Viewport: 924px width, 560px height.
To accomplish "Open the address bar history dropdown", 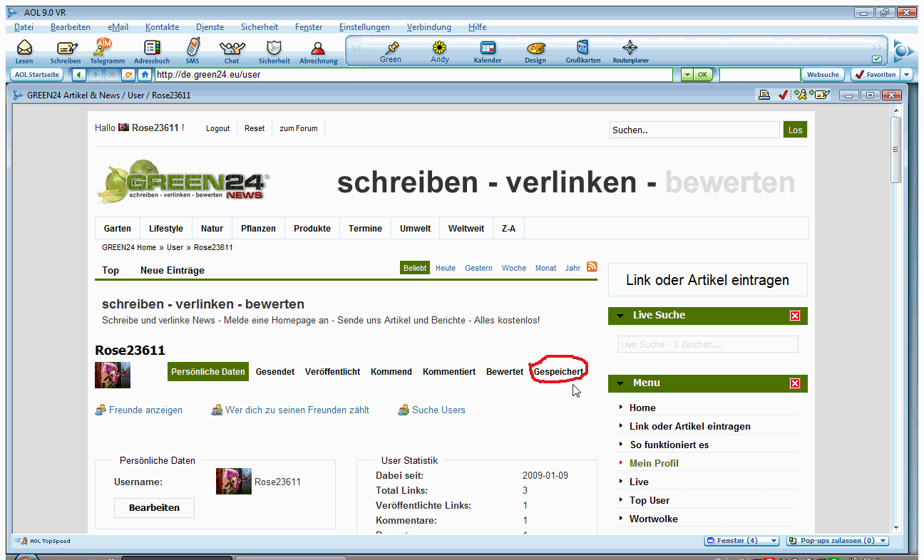I will point(687,75).
